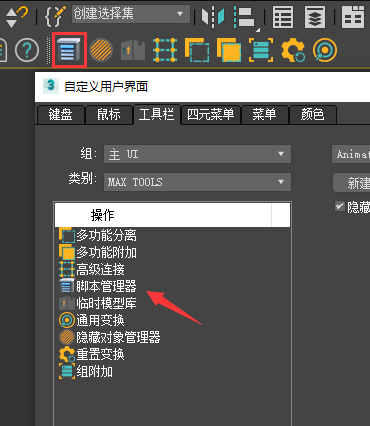The image size is (370, 426).
Task: Toggle the 隐藏 checkbox
Action: [339, 206]
